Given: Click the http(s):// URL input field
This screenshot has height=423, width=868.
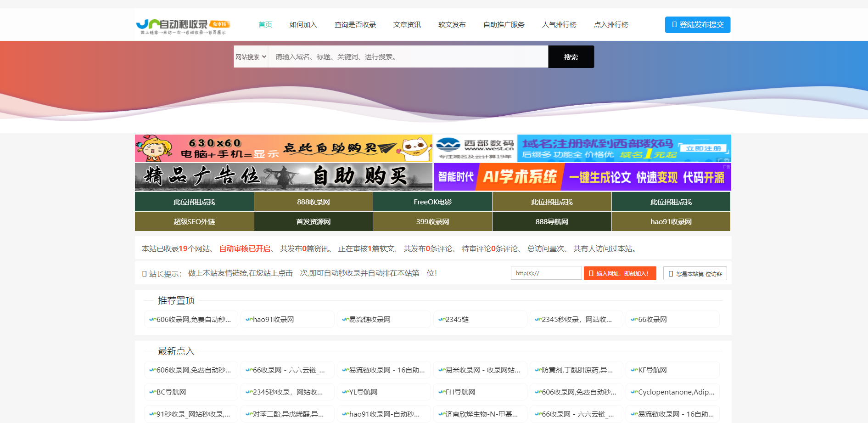Looking at the screenshot, I should click(x=546, y=273).
